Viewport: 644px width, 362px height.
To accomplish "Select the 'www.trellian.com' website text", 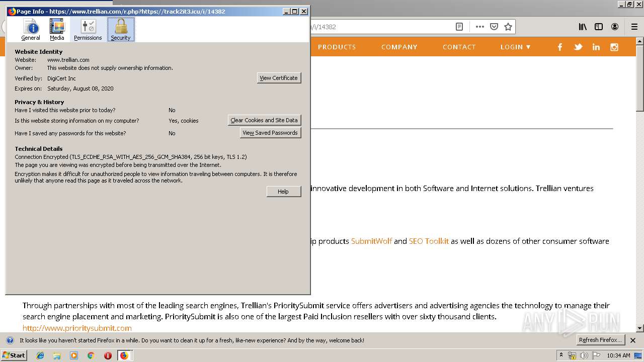I will 68,60.
